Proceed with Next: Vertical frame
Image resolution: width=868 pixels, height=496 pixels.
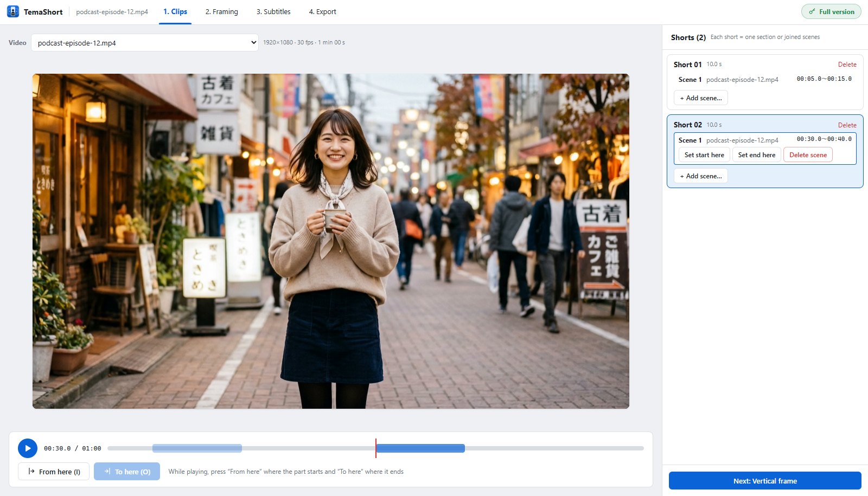tap(765, 481)
